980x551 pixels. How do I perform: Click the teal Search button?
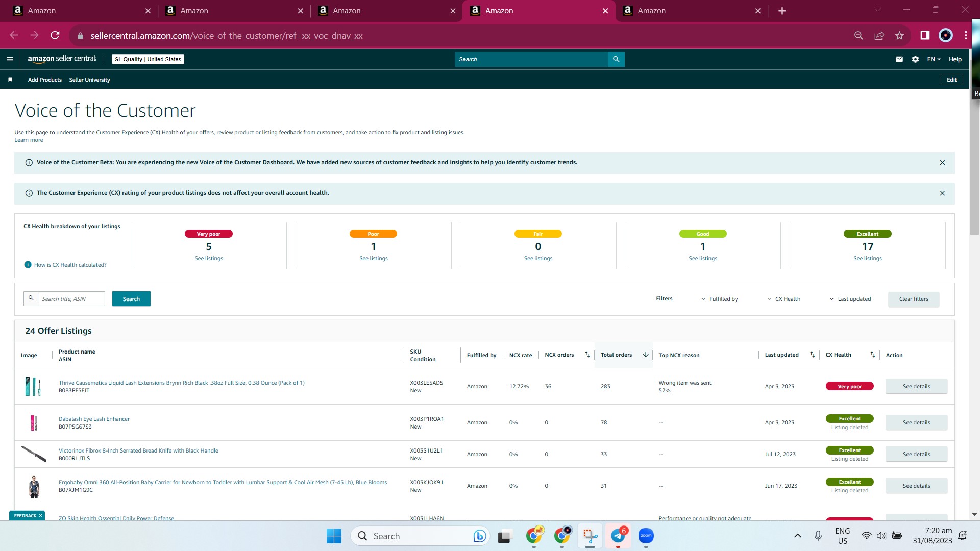click(x=131, y=299)
